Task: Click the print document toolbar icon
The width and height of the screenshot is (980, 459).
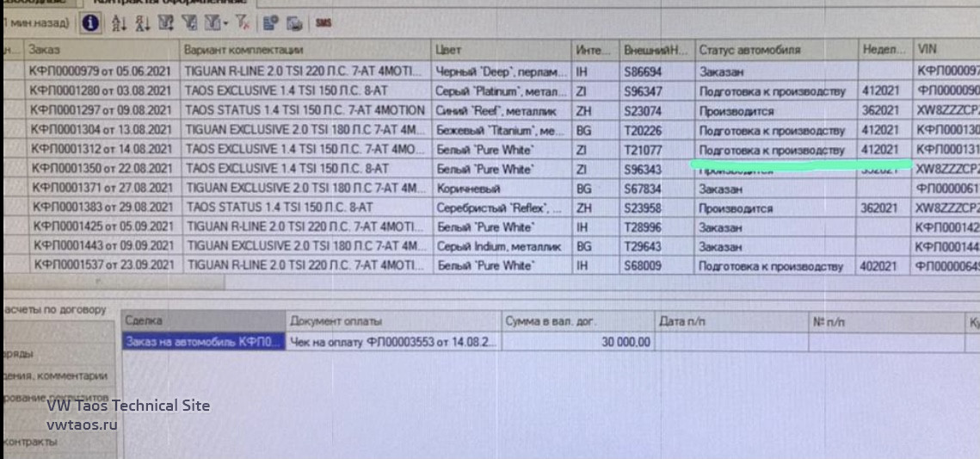Action: (294, 22)
